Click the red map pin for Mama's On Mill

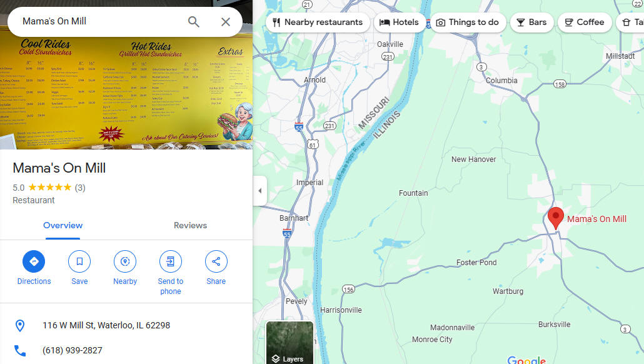click(x=556, y=218)
